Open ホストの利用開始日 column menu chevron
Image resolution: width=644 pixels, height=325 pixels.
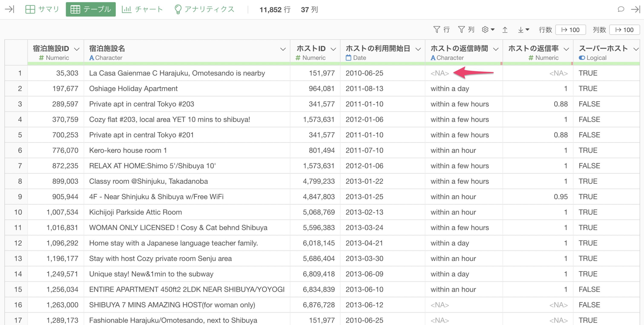click(418, 49)
